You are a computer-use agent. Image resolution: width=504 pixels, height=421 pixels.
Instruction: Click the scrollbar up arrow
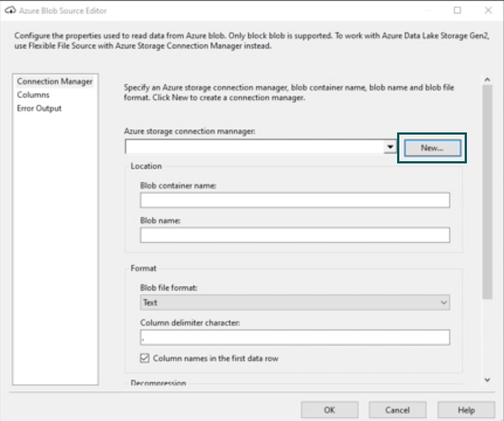click(x=487, y=79)
